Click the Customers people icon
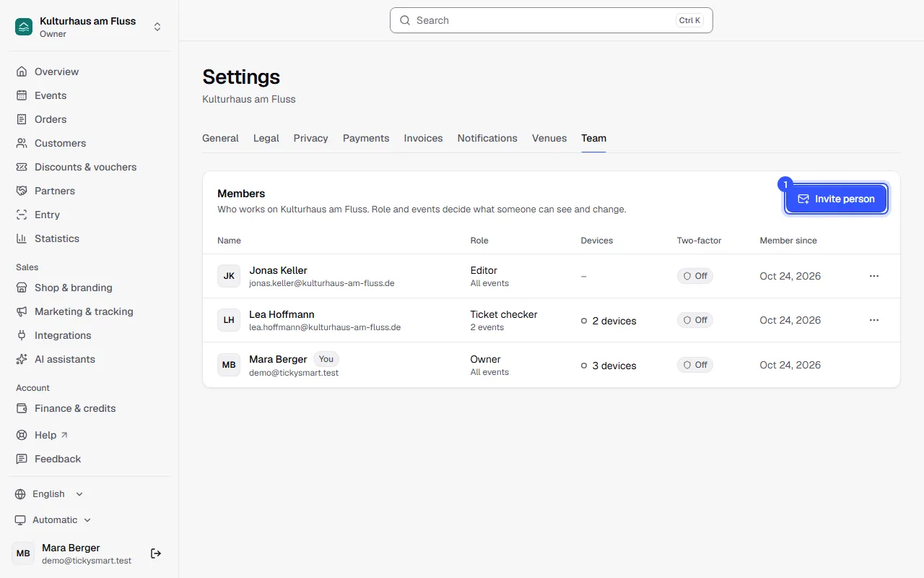 [22, 143]
